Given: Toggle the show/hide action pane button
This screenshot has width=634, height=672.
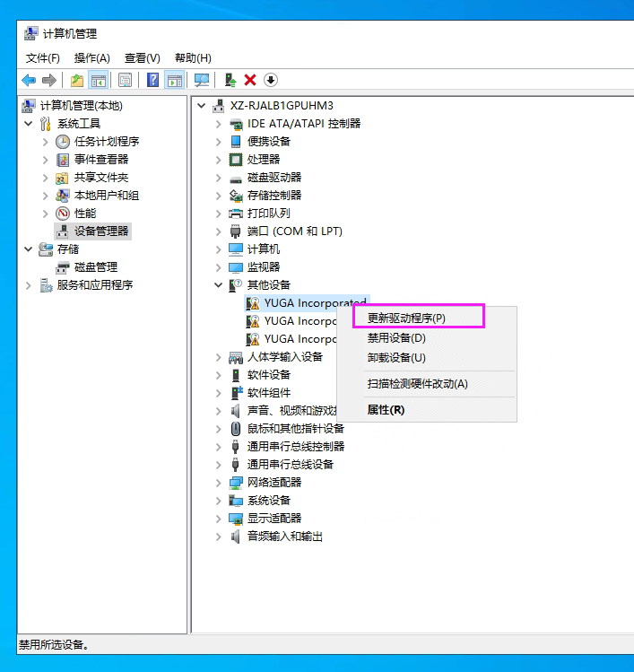Looking at the screenshot, I should point(174,81).
